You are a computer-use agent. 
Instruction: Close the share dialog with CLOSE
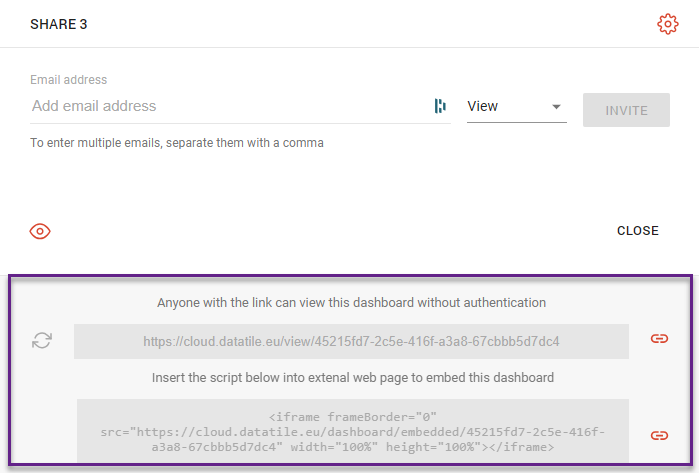pyautogui.click(x=637, y=231)
